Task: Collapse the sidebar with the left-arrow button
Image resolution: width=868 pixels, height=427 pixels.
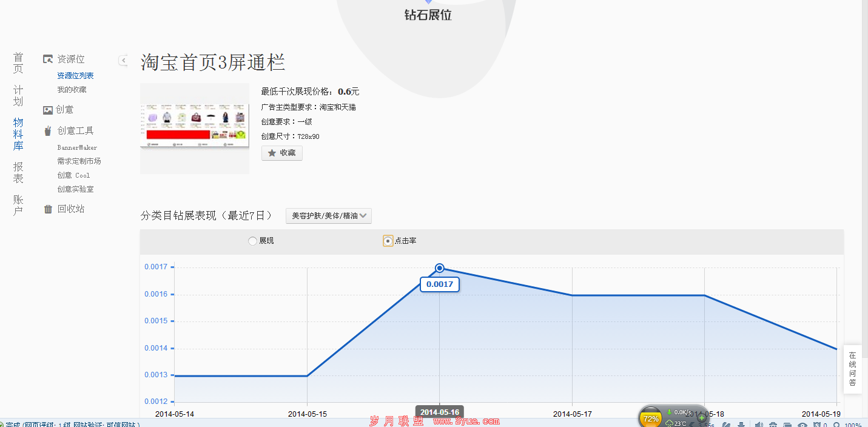Action: (123, 60)
